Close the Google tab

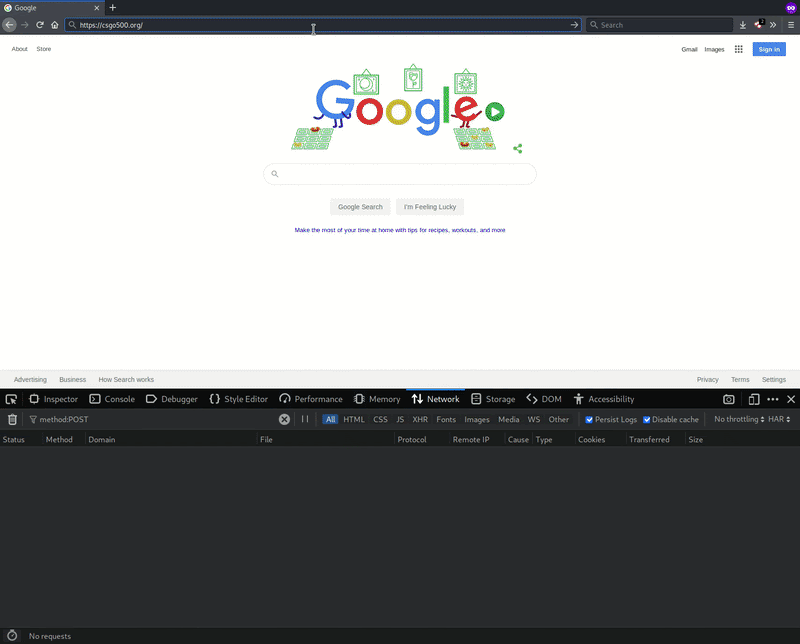[x=96, y=8]
